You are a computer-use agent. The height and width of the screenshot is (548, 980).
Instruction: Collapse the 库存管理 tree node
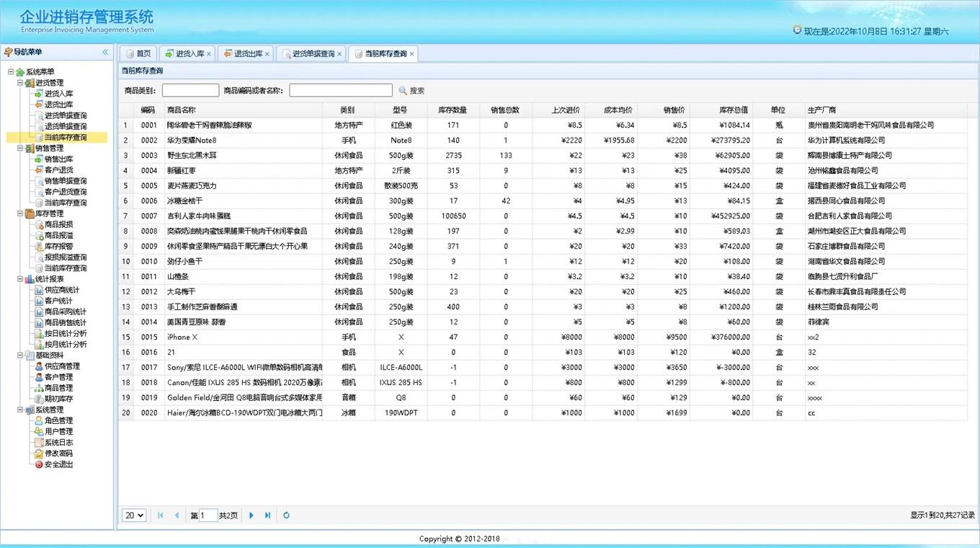(20, 213)
